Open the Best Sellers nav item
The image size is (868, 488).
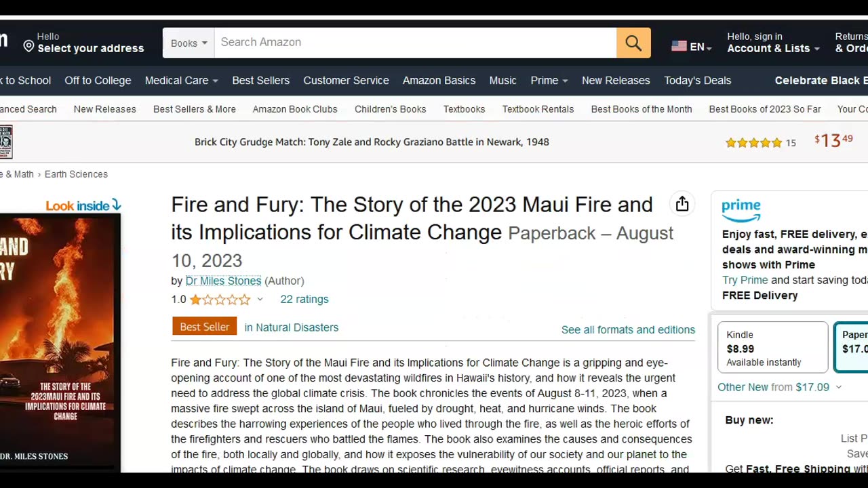point(260,80)
